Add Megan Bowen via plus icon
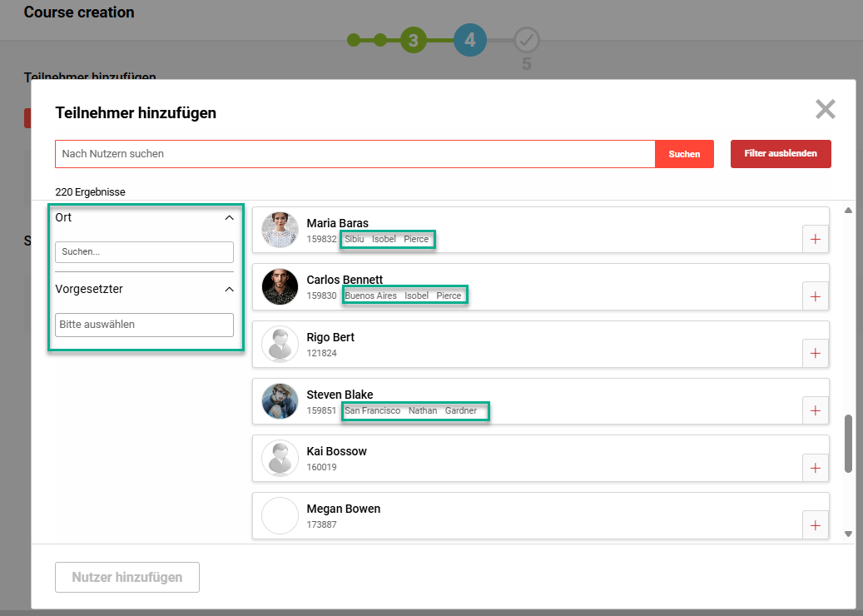The height and width of the screenshot is (616, 863). click(815, 524)
